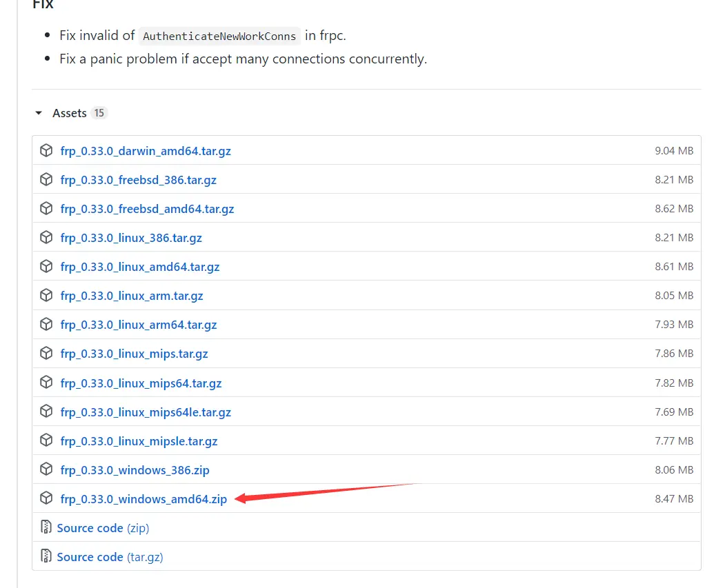Viewport: 725px width, 588px height.
Task: Click frp_0.33.0_linux_mips64.tar.gz link
Action: [x=141, y=383]
